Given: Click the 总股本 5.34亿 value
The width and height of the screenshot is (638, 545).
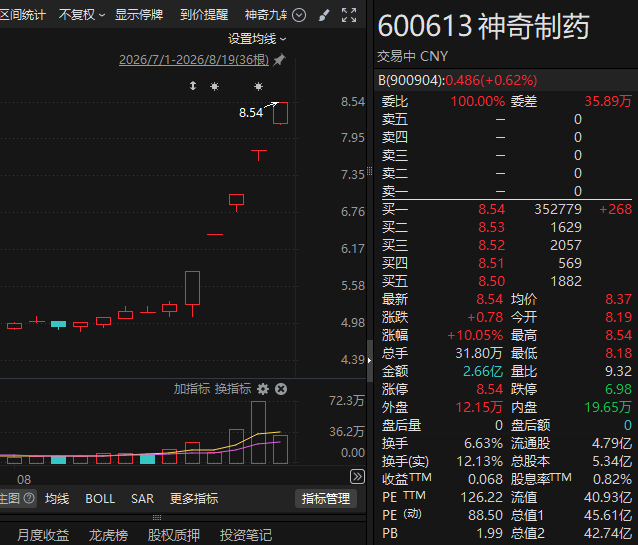Looking at the screenshot, I should coord(612,461).
